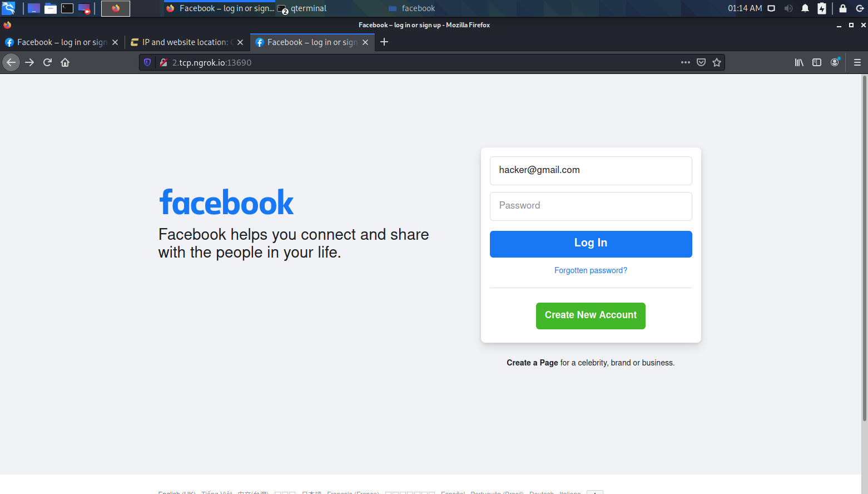This screenshot has height=494, width=868.
Task: Switch to the facebook folder window in the taskbar
Action: tap(412, 8)
